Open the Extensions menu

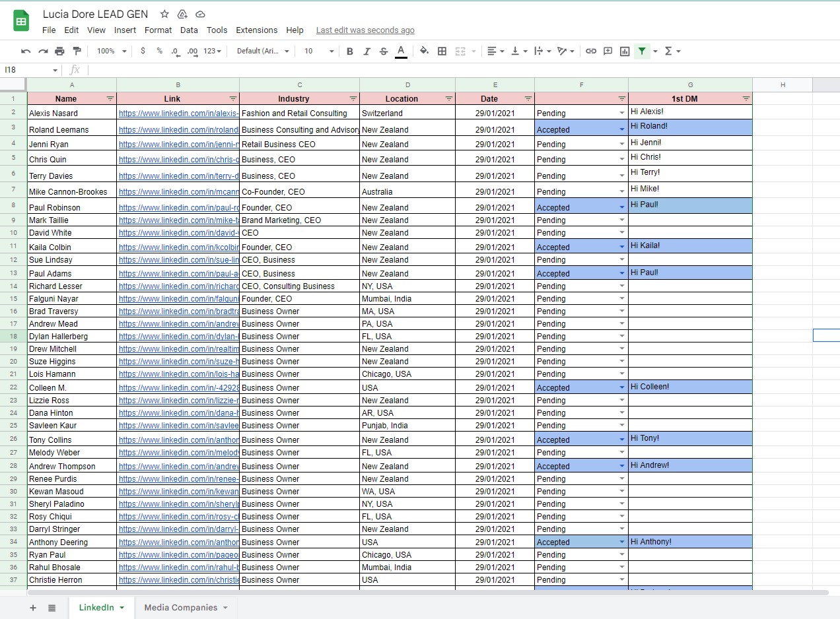(256, 30)
